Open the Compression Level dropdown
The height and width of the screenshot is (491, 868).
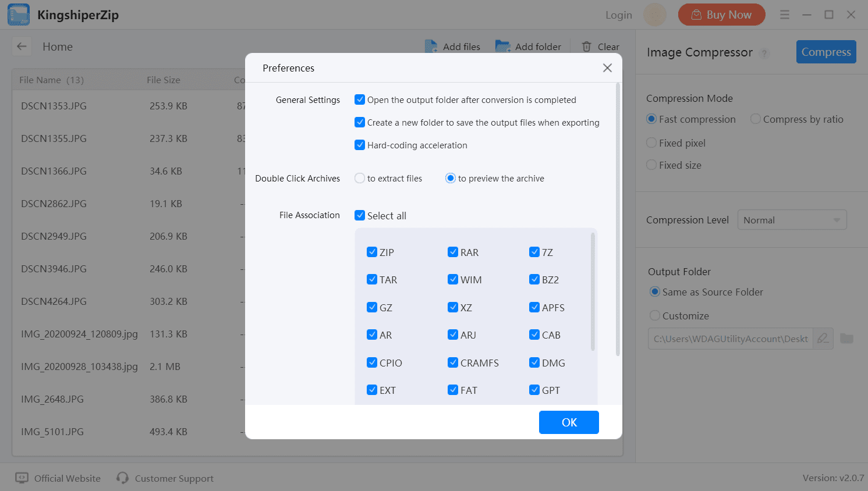tap(792, 220)
